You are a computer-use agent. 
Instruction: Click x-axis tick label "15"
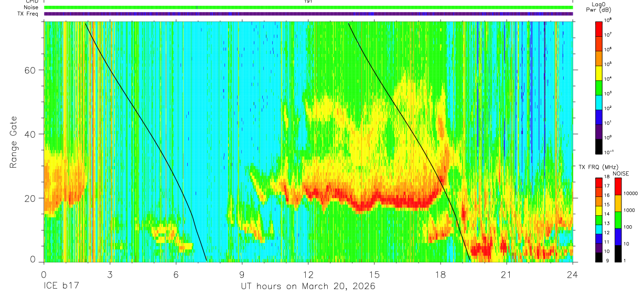374,274
